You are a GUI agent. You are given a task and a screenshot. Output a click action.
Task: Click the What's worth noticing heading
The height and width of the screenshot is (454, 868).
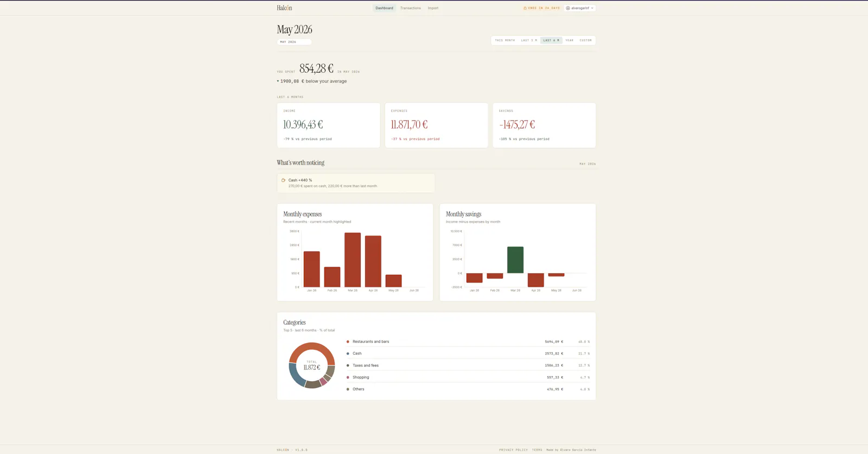pos(301,163)
